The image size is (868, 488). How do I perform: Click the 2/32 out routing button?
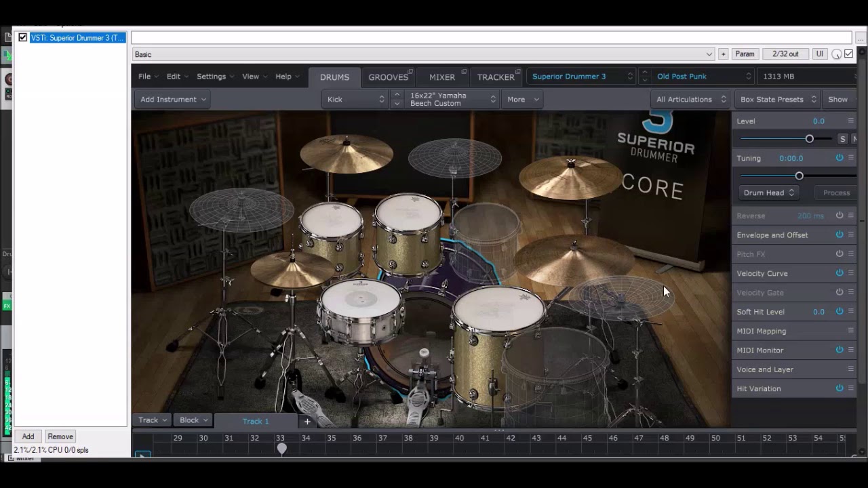tap(785, 54)
